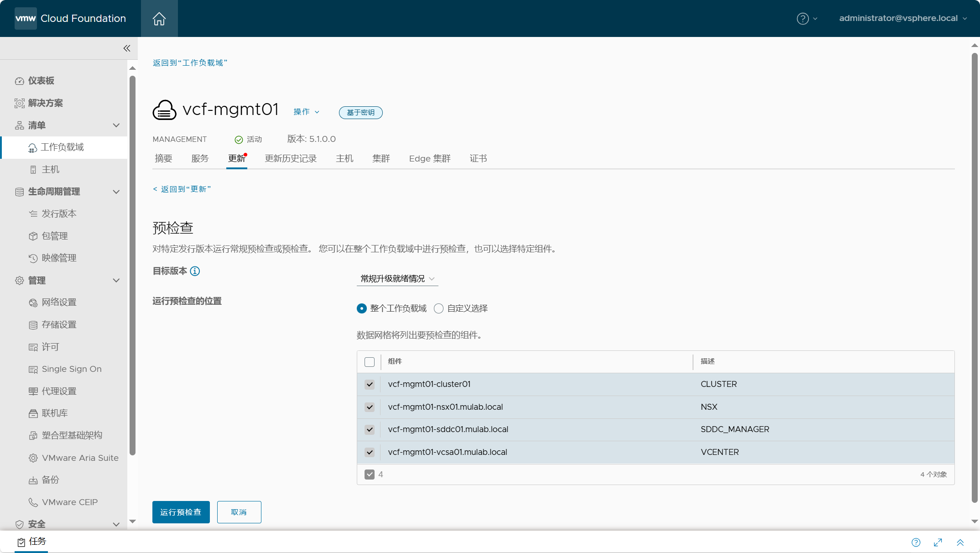Viewport: 980px width, 553px height.
Task: Select the 自定义选择 radio button
Action: point(438,309)
